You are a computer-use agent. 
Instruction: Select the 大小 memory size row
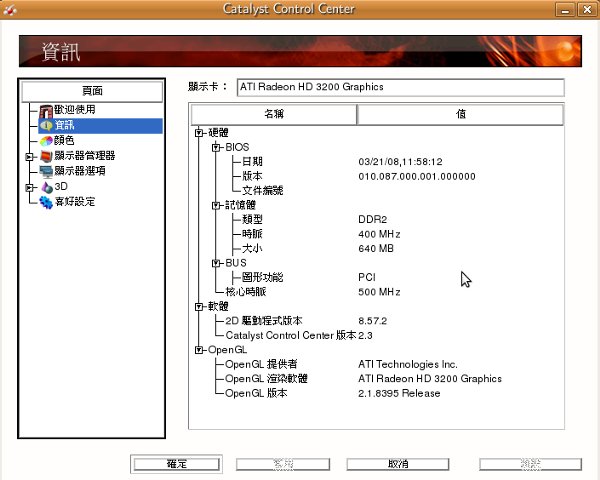click(252, 249)
